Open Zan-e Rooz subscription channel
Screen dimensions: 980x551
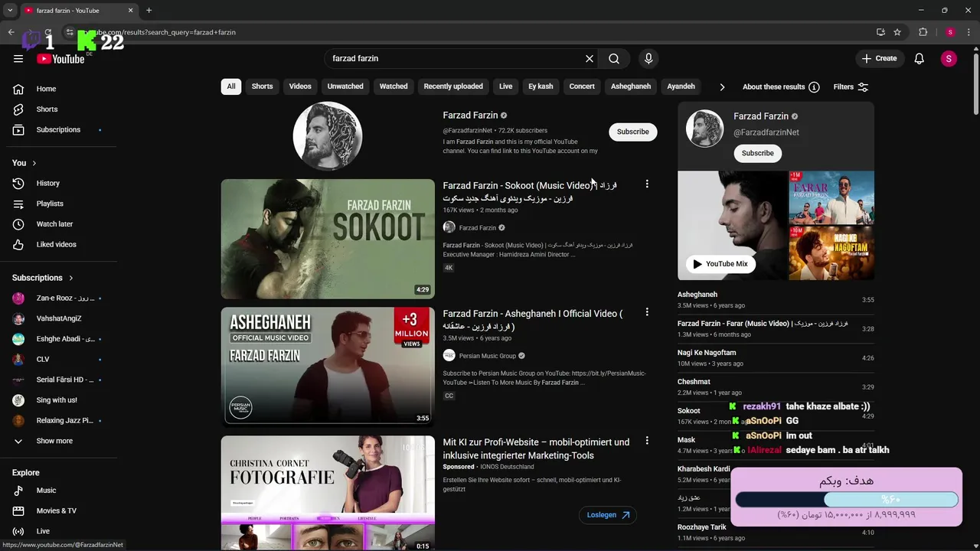pyautogui.click(x=59, y=298)
